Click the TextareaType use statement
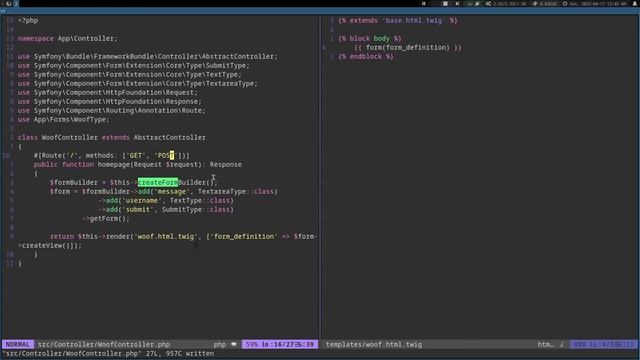Viewport: 640px width, 360px height. point(138,83)
